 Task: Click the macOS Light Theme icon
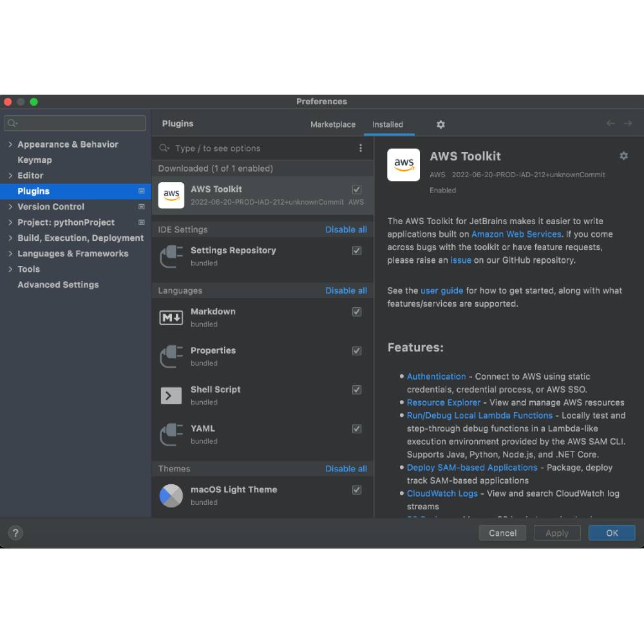(x=171, y=496)
